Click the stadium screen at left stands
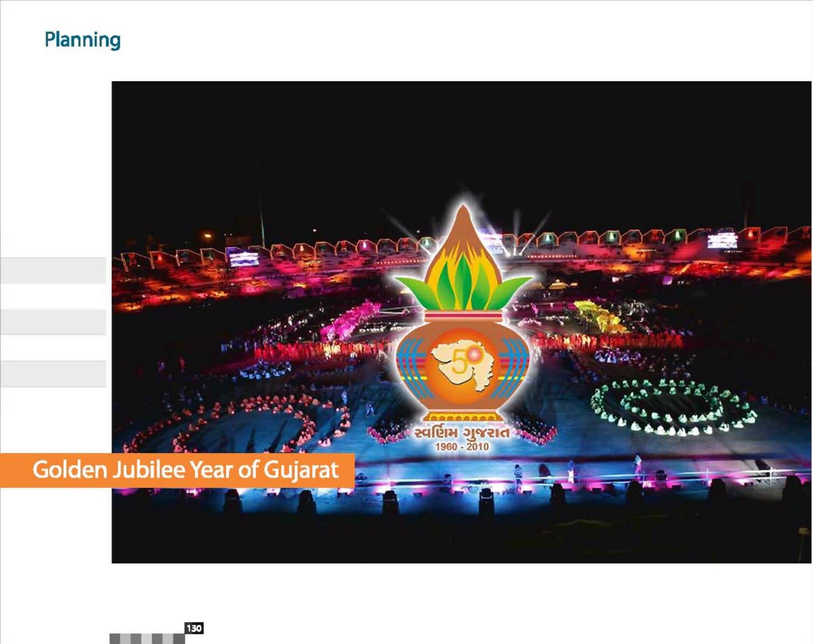813x644 pixels. tap(242, 257)
